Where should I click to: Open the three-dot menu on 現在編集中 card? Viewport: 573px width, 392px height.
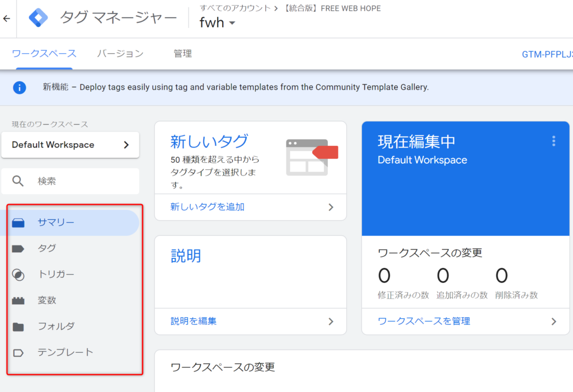(x=553, y=141)
